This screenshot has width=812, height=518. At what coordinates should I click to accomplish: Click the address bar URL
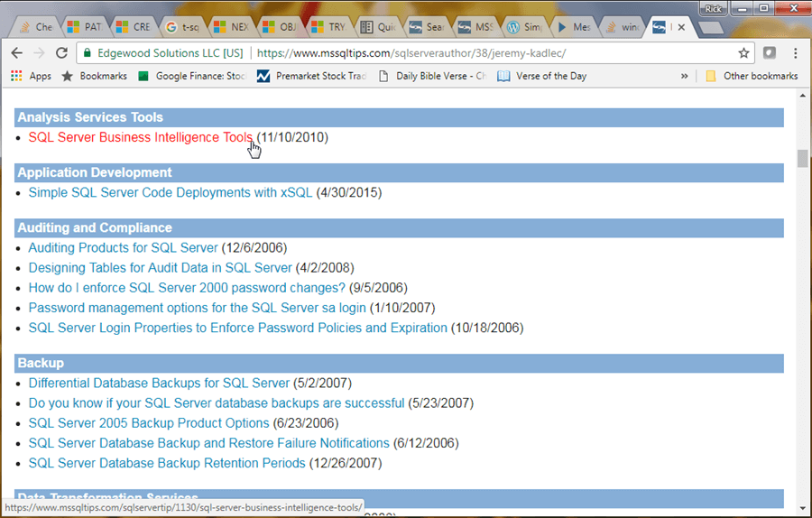tap(411, 53)
